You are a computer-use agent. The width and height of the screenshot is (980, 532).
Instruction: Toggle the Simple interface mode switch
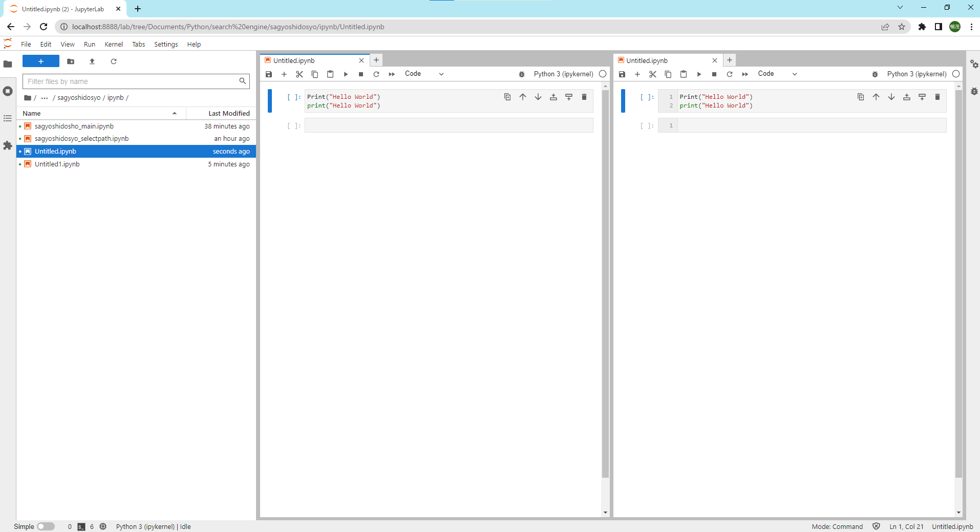(x=46, y=526)
